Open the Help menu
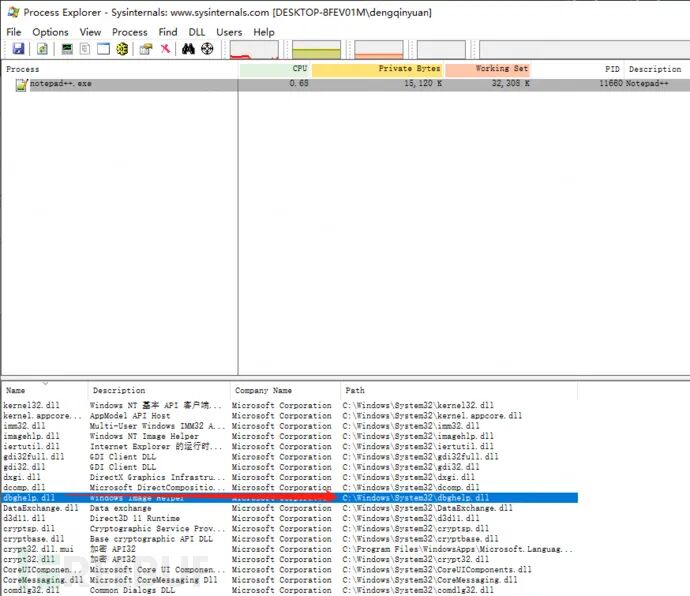Viewport: 690px width, 596px height. (x=264, y=32)
